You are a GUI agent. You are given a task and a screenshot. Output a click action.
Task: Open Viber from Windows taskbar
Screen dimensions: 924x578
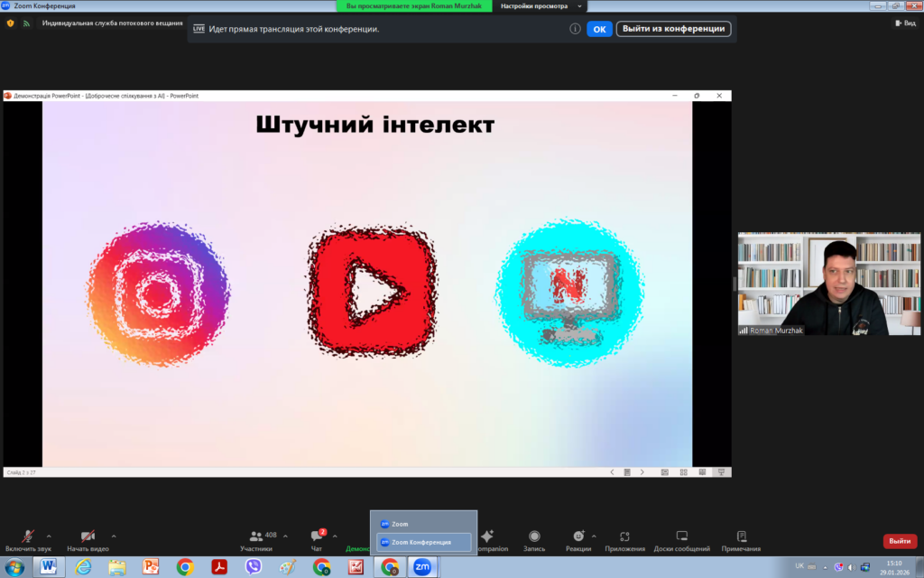pos(254,567)
